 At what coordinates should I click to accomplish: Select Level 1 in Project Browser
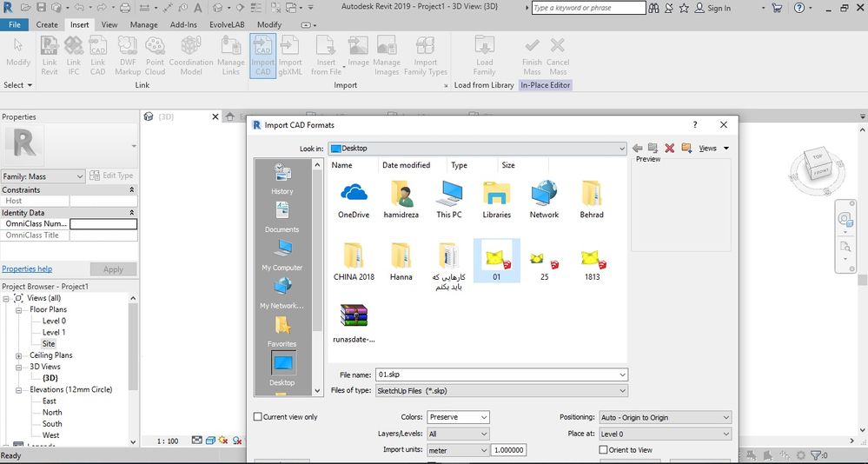click(x=54, y=332)
